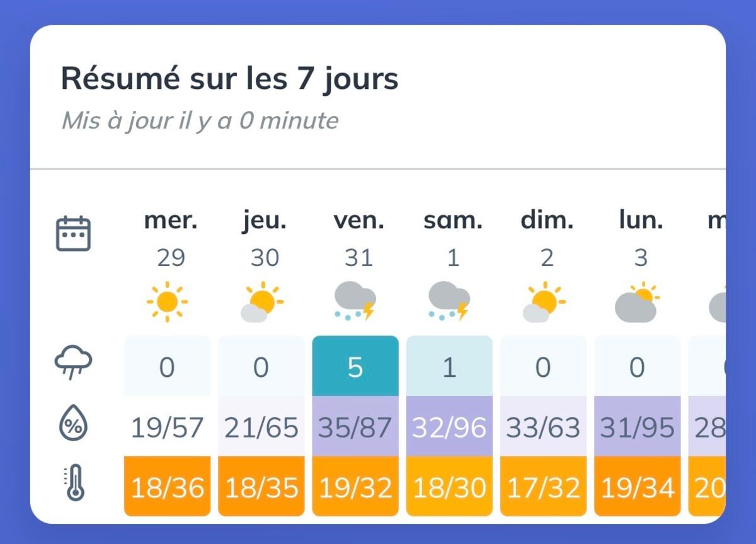Click the precipitation cell showing 1
This screenshot has height=544, width=756.
click(449, 366)
